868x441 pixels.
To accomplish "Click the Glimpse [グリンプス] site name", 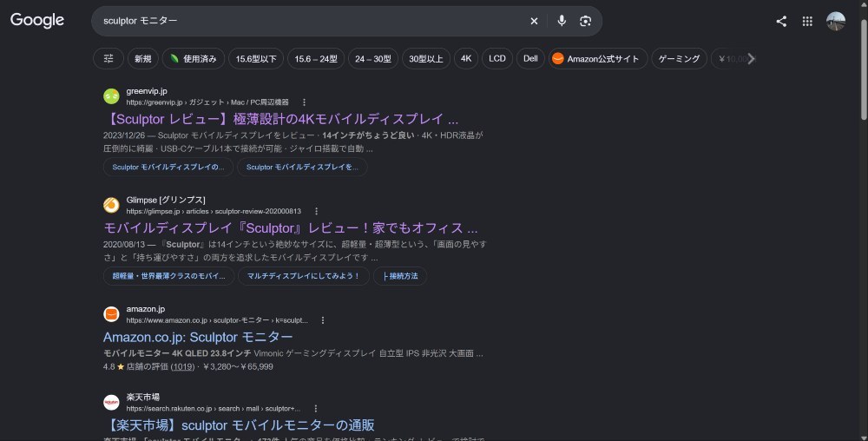I will pyautogui.click(x=166, y=200).
